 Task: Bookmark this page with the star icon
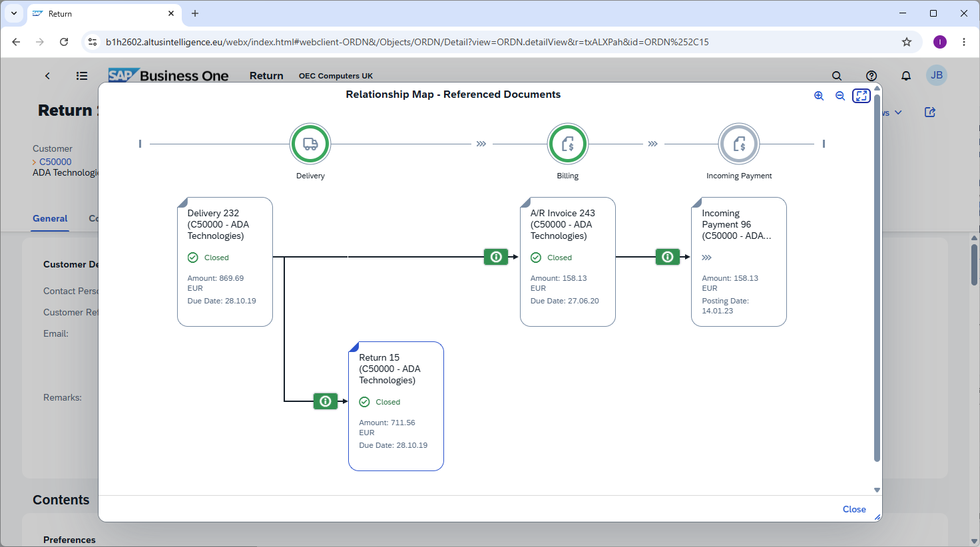point(907,42)
